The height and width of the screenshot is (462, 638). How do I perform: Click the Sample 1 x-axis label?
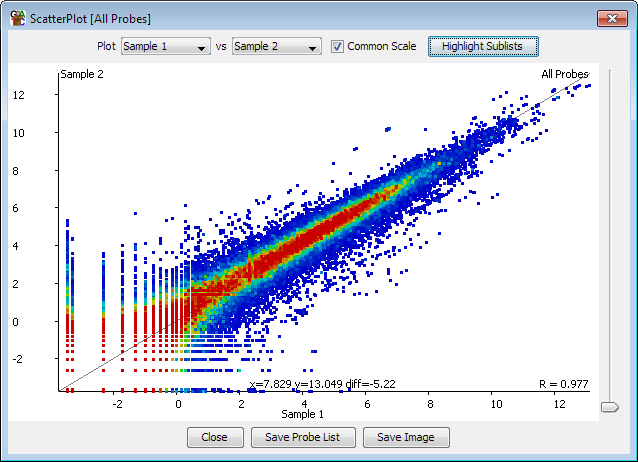(303, 413)
